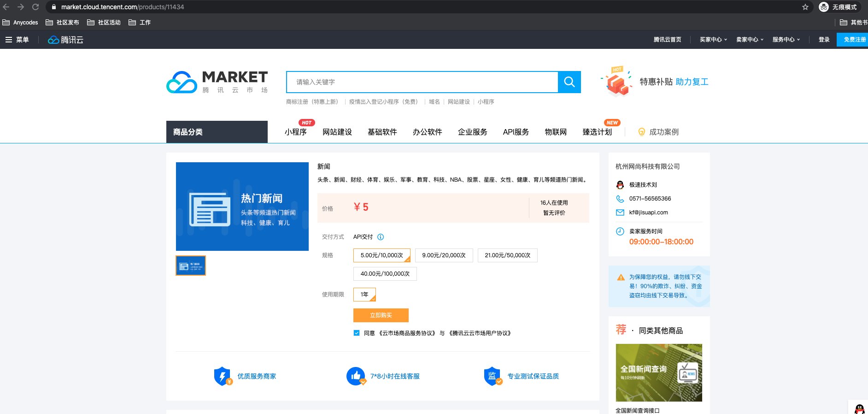Open the API服务 navigation tab
This screenshot has width=868, height=414.
(x=516, y=132)
